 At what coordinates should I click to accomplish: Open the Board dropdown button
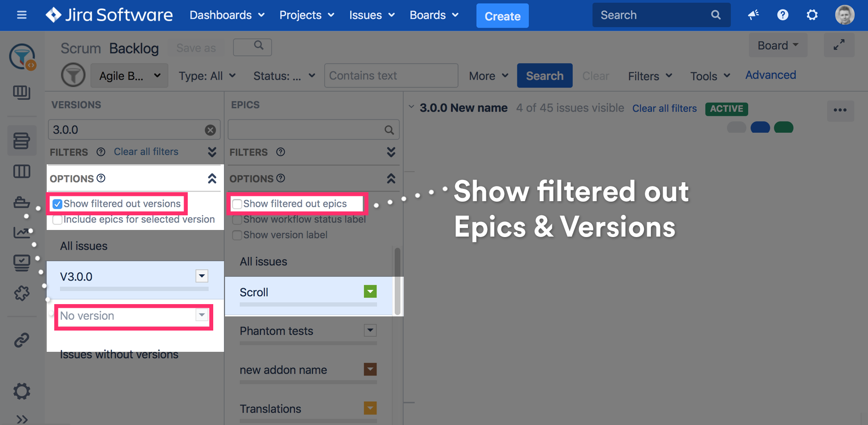coord(777,45)
